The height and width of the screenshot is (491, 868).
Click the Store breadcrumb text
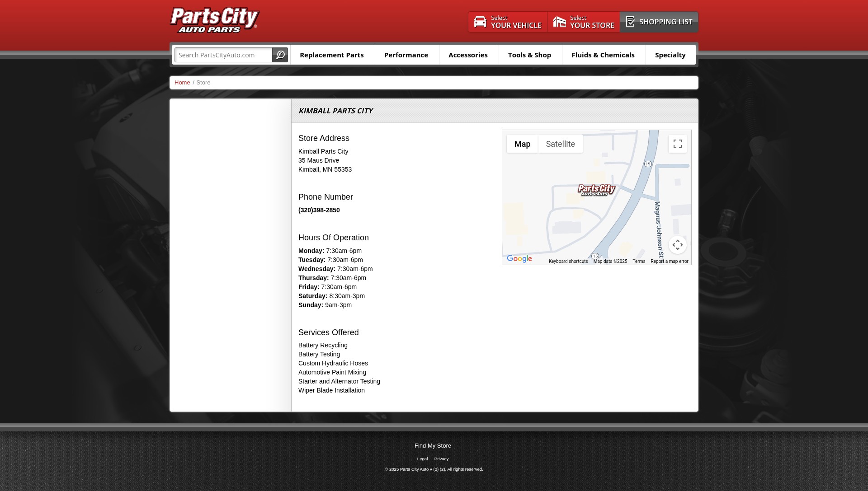203,83
